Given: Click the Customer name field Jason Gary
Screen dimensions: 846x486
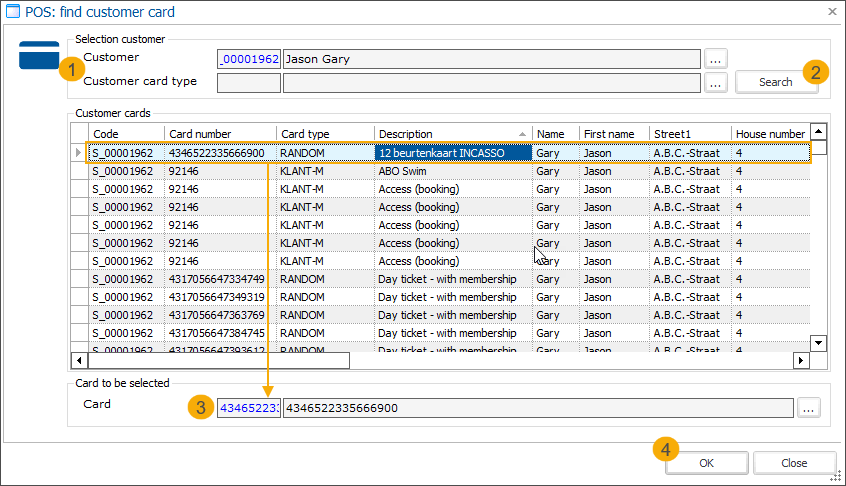Looking at the screenshot, I should click(x=491, y=59).
